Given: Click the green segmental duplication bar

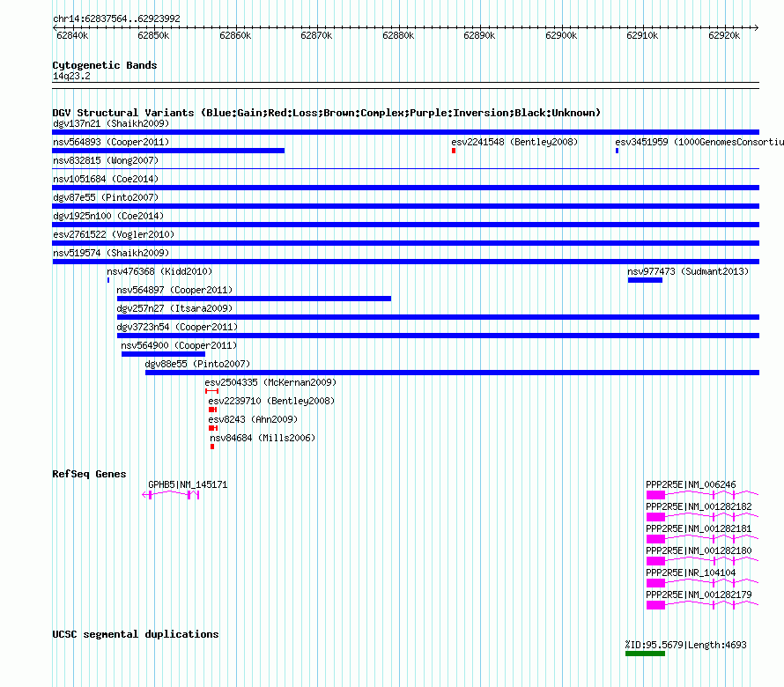Looking at the screenshot, I should click(645, 654).
